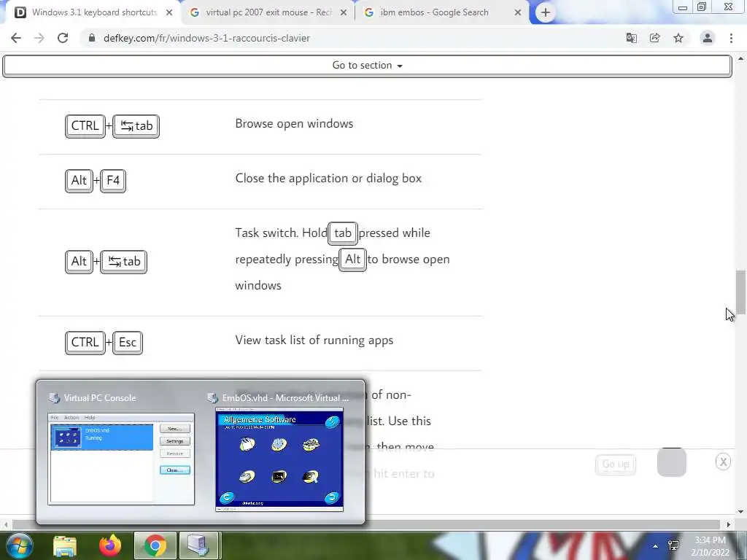
Task: Reload the defkey page
Action: point(63,38)
